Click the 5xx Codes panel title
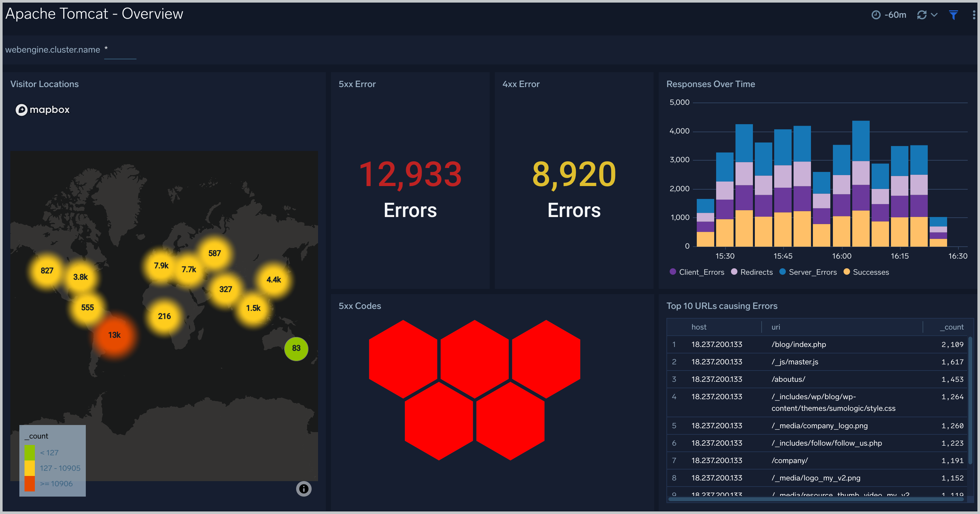Image resolution: width=980 pixels, height=514 pixels. [x=359, y=306]
